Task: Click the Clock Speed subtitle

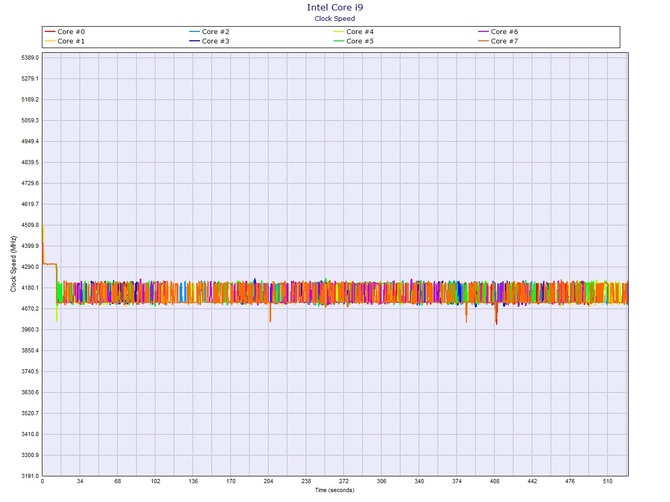Action: pos(335,18)
